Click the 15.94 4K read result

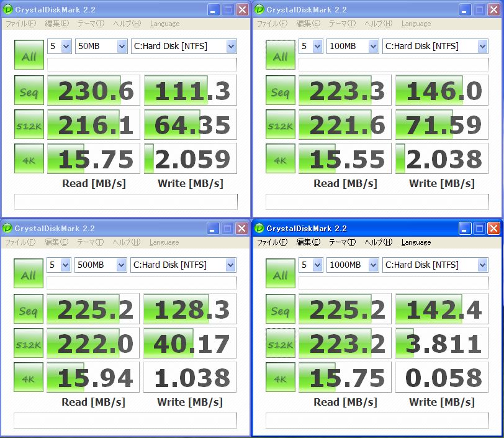[93, 377]
